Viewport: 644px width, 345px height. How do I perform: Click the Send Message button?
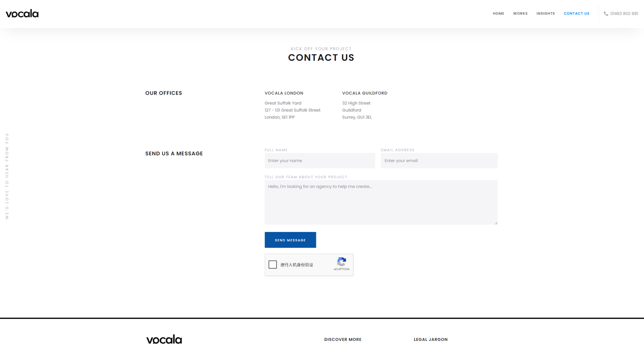[x=290, y=240]
